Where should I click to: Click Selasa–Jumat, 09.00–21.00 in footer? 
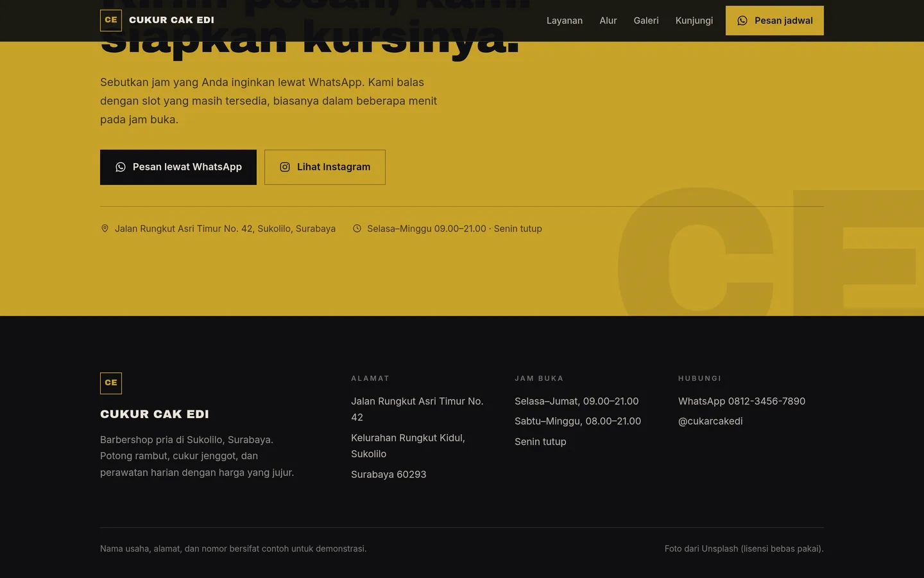[577, 401]
